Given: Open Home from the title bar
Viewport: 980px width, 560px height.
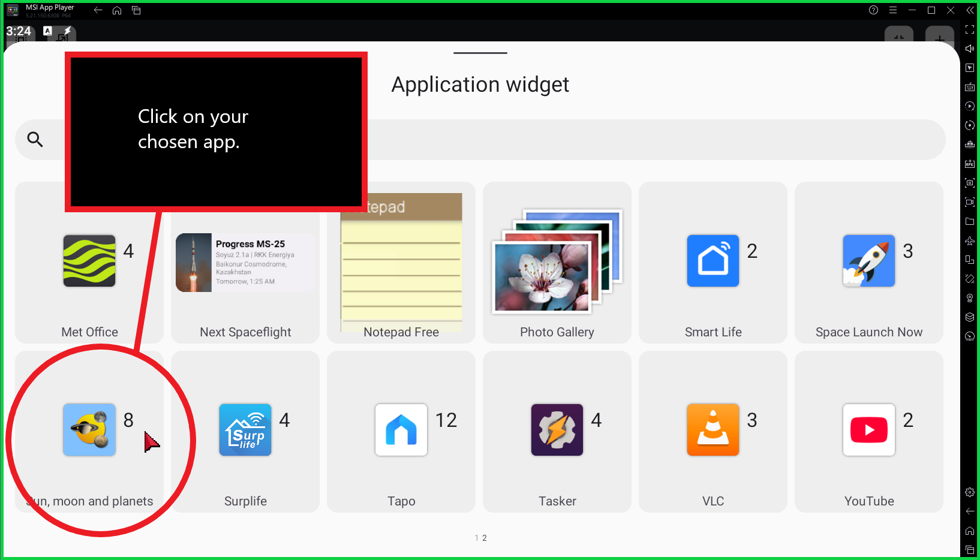Looking at the screenshot, I should click(117, 10).
